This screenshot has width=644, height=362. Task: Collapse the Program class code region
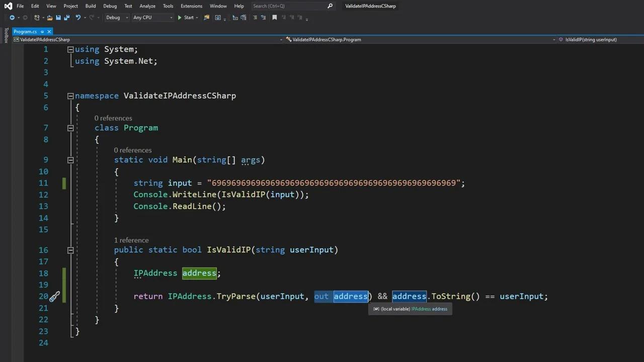click(71, 128)
